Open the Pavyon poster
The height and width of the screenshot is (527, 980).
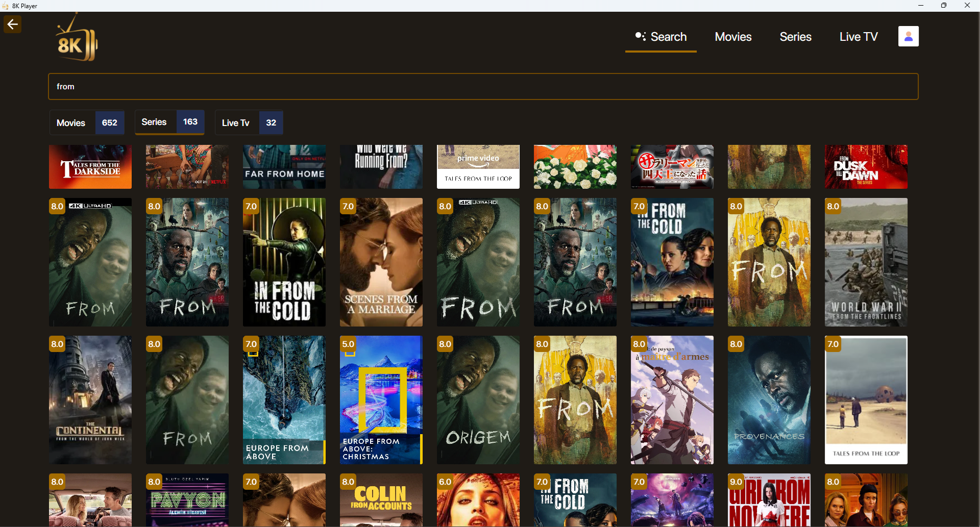187,500
